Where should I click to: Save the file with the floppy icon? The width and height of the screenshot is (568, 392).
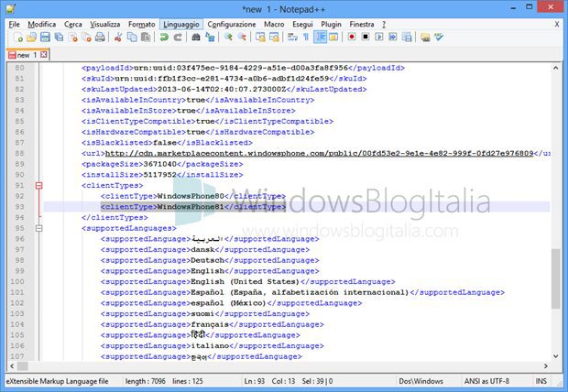[45, 37]
